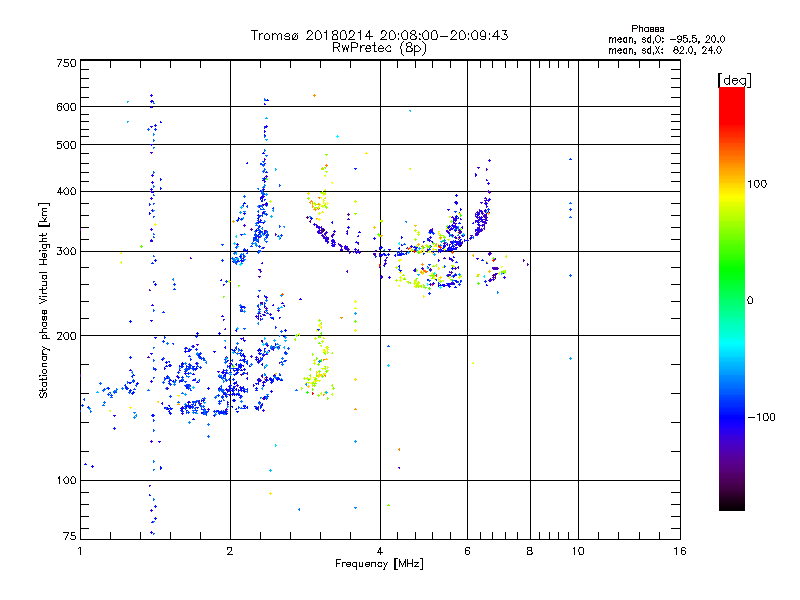Click the y-axis tick label '500'
Screen dimensions: 800x600
(67, 145)
